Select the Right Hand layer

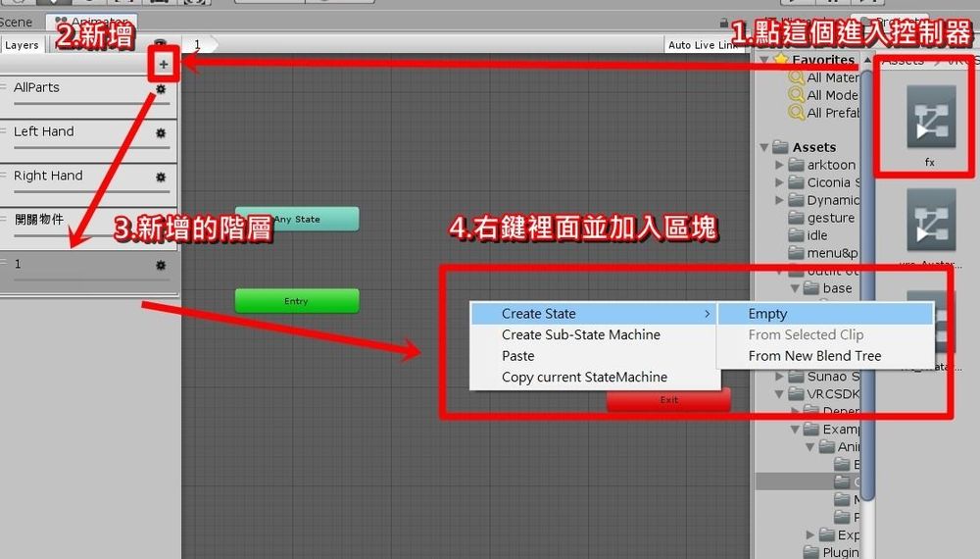click(89, 183)
